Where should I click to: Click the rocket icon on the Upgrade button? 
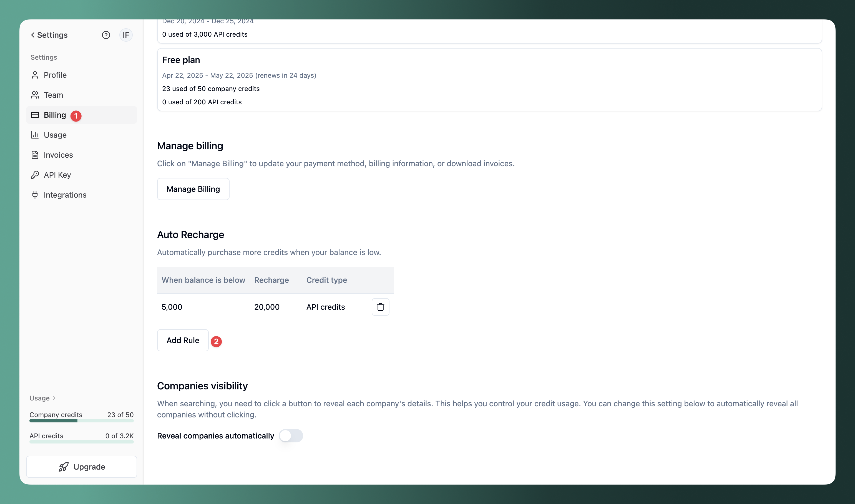coord(64,467)
